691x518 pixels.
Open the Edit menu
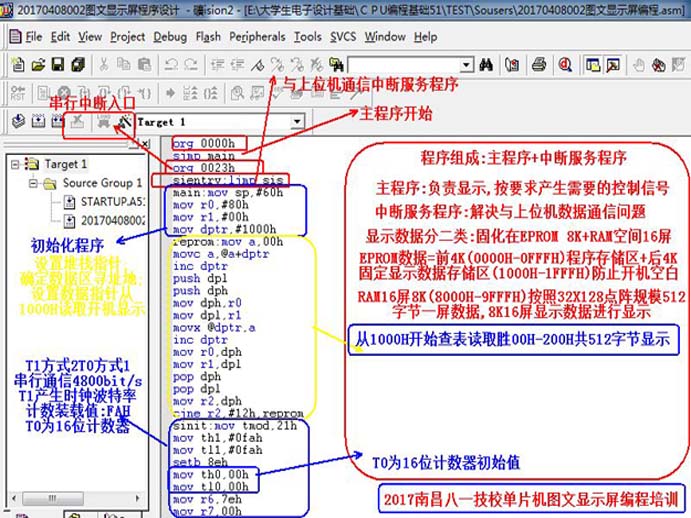pyautogui.click(x=60, y=37)
